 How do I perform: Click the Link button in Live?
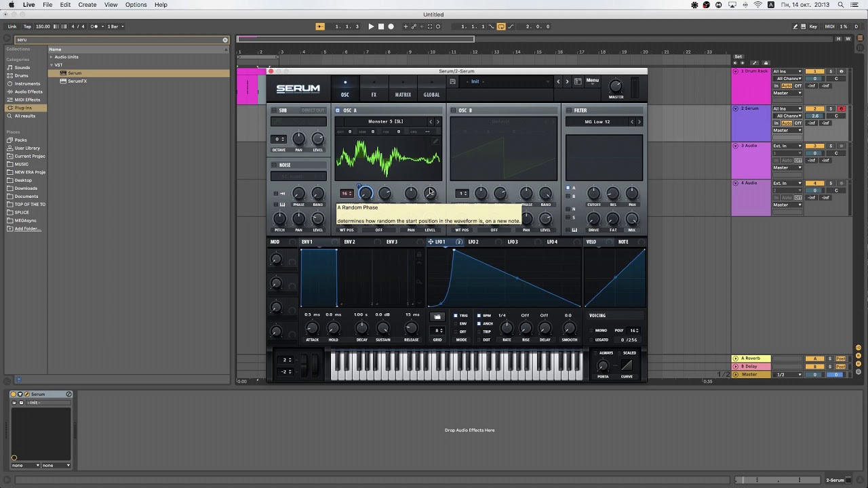[12, 26]
